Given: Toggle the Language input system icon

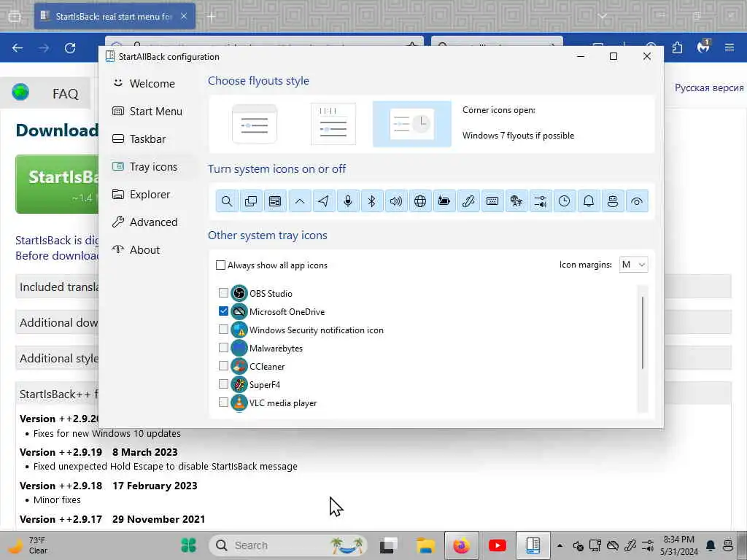Looking at the screenshot, I should [x=516, y=201].
